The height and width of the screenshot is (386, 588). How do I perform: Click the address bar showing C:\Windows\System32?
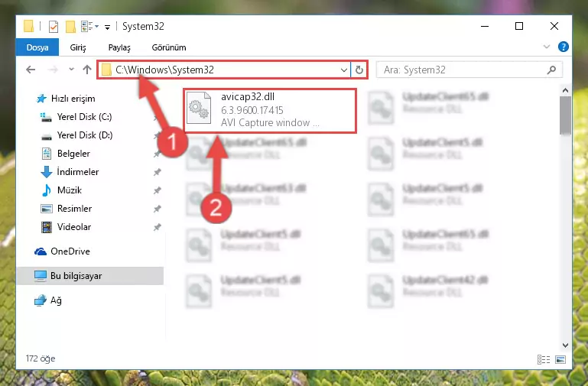click(x=224, y=70)
